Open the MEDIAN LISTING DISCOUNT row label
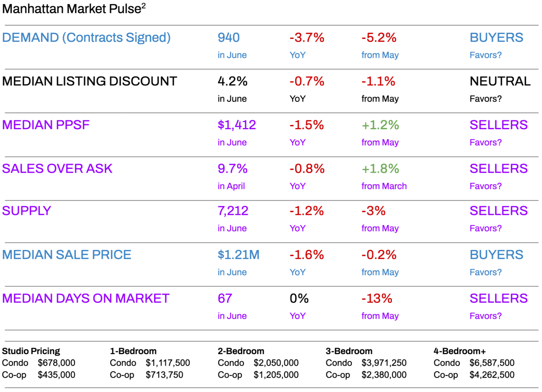Viewport: 542px width, 392px height. [x=89, y=81]
